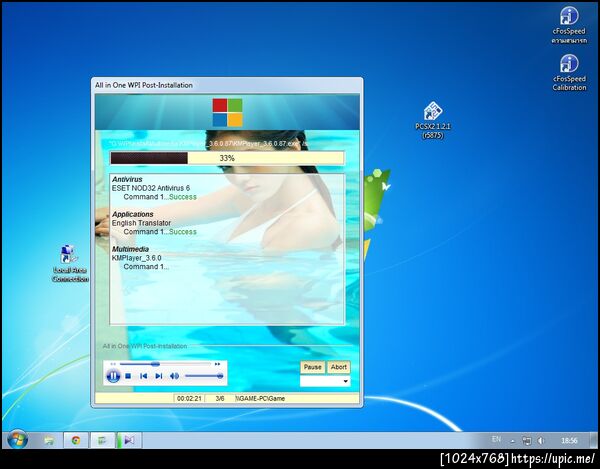Open Google Chrome from the taskbar

coord(76,440)
